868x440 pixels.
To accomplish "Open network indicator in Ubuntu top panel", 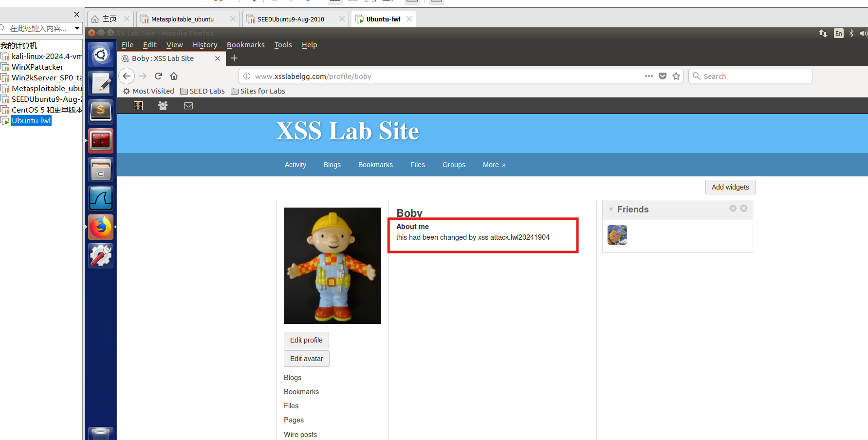I will click(x=823, y=33).
